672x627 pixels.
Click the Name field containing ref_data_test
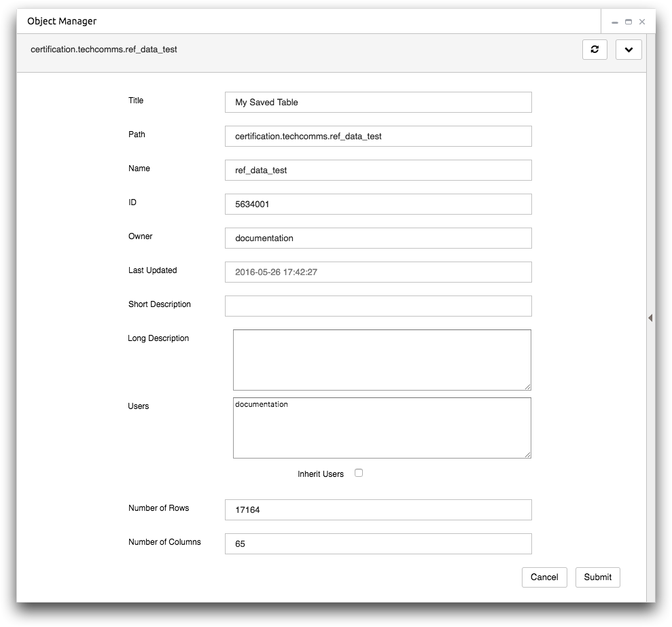378,171
